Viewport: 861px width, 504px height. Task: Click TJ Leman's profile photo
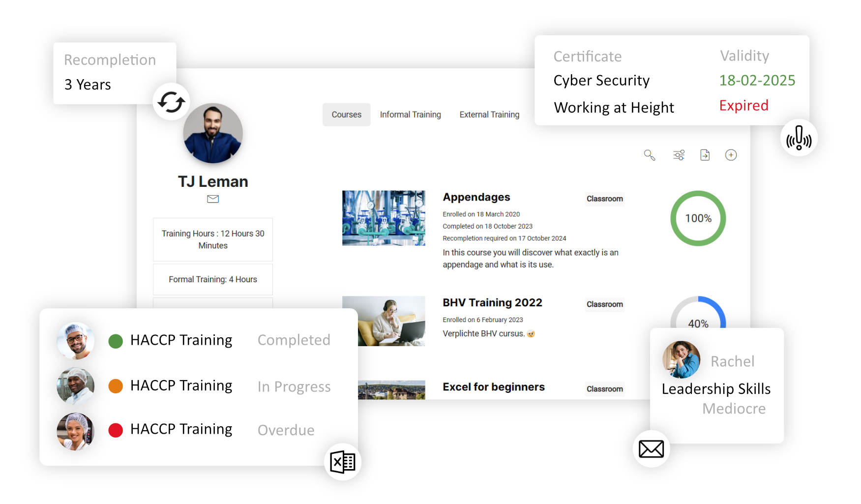[x=213, y=133]
